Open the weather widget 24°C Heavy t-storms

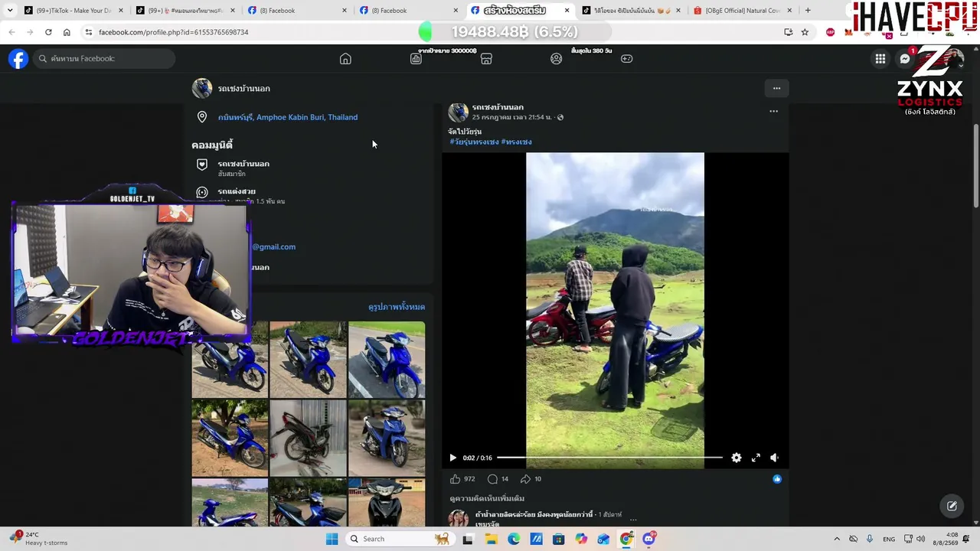(x=40, y=539)
